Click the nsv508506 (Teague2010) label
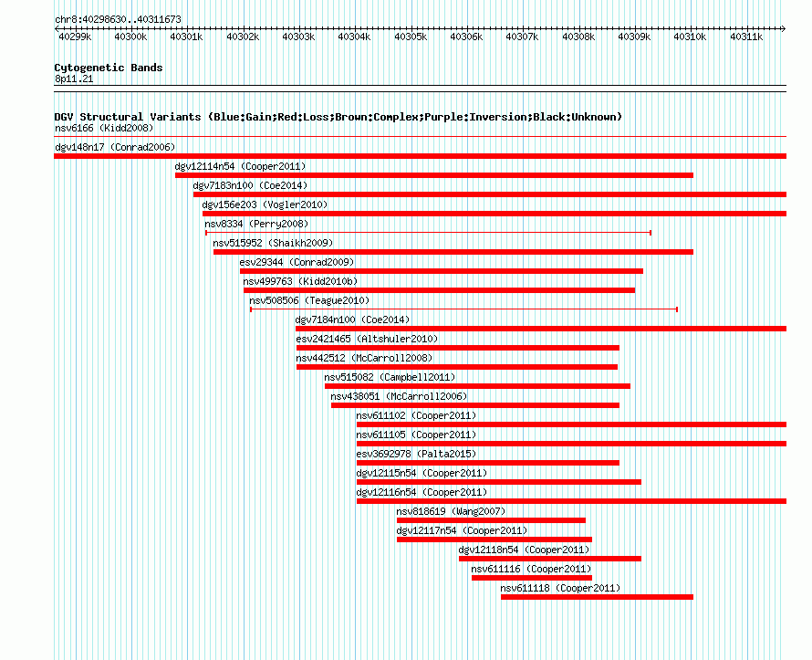Screen dimensions: 812x660 point(309,300)
